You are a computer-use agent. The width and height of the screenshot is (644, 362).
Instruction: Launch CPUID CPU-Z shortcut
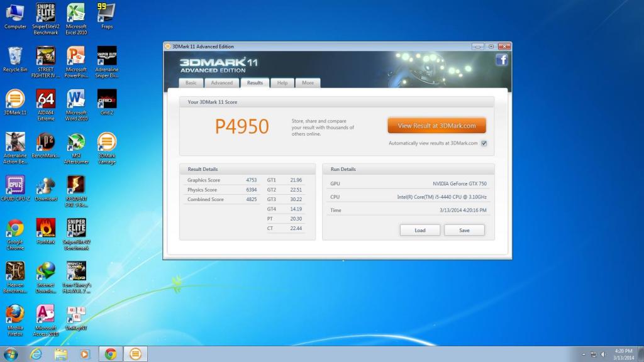[x=15, y=189]
